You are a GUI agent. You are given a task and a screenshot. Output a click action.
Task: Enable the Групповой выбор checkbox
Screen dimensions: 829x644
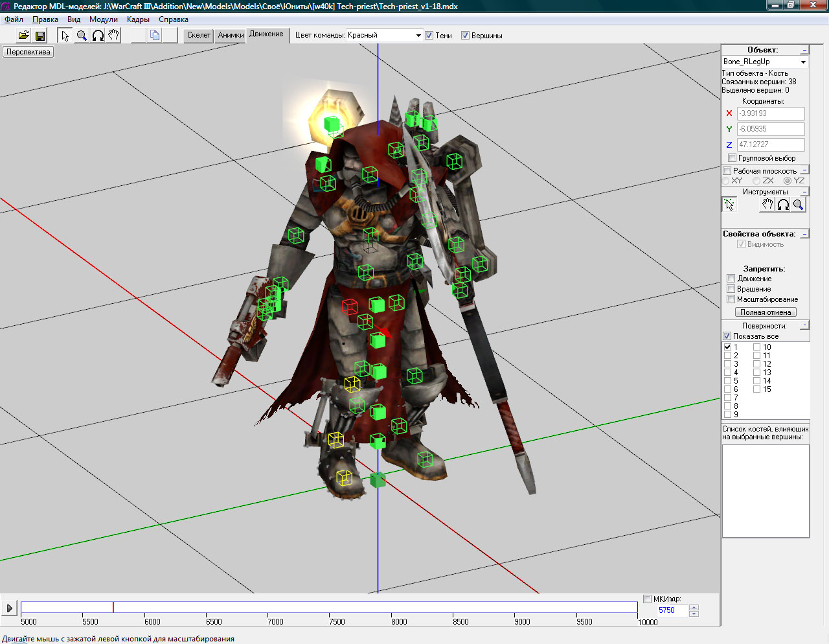(732, 158)
